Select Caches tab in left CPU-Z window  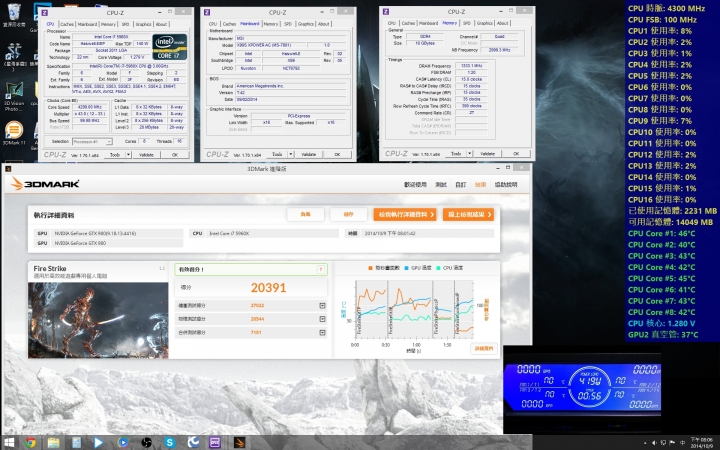[x=67, y=24]
